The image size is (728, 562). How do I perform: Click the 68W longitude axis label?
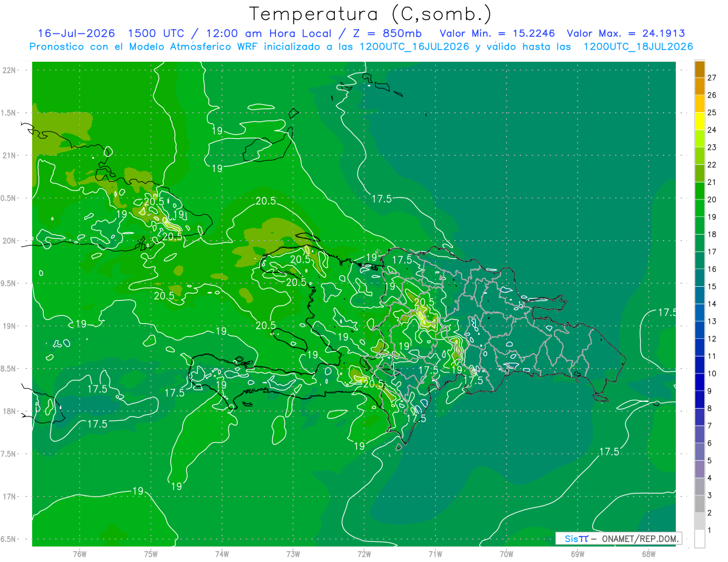click(649, 554)
